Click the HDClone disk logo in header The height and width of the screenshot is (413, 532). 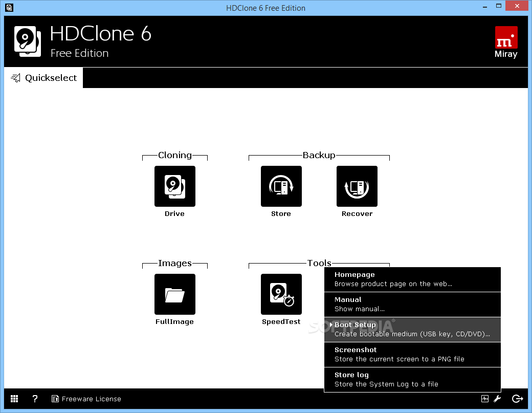[28, 41]
